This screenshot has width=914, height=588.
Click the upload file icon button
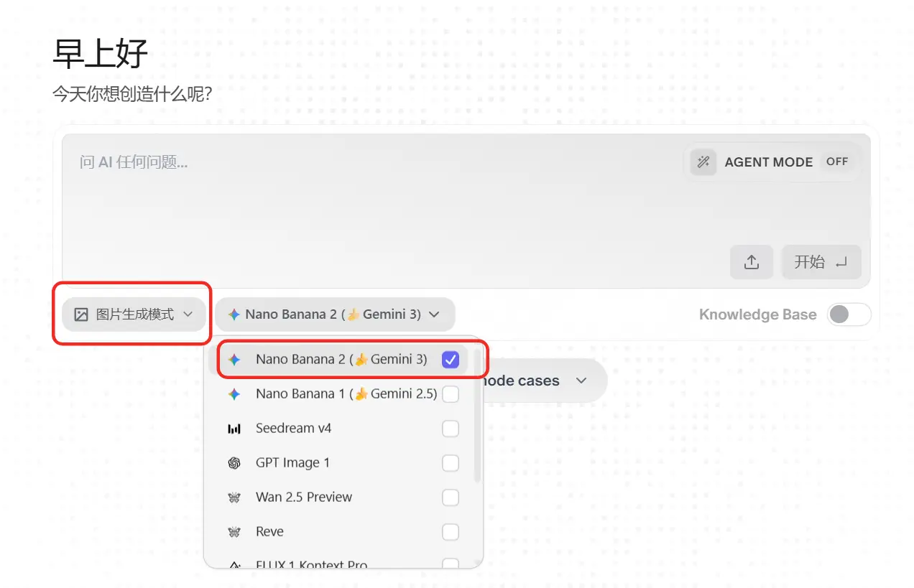[752, 262]
